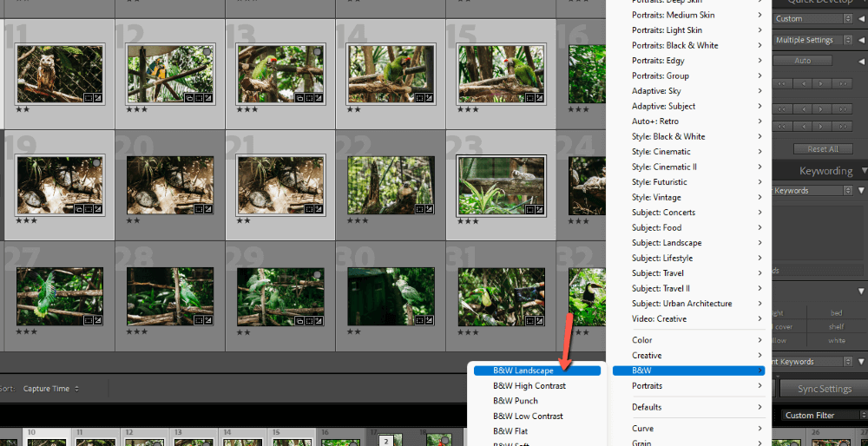868x446 pixels.
Task: Click the collection badge on photo 29
Action: click(300, 320)
